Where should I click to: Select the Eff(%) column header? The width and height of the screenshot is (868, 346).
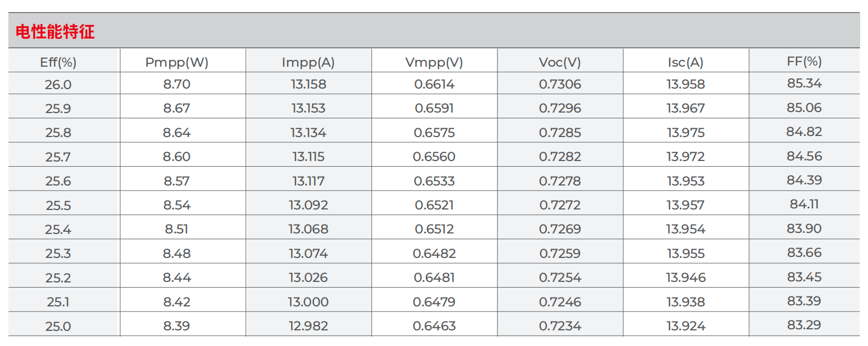[58, 63]
